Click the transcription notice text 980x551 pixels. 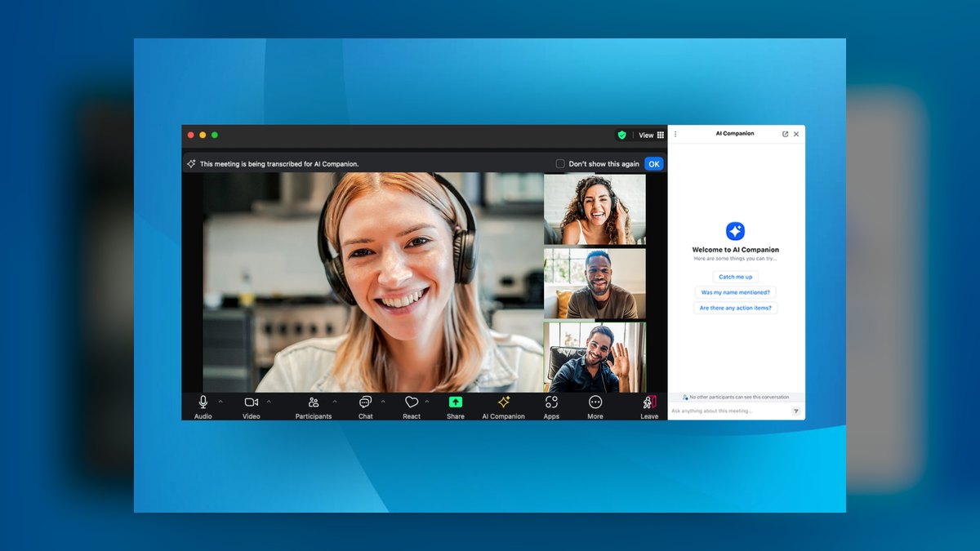point(279,164)
